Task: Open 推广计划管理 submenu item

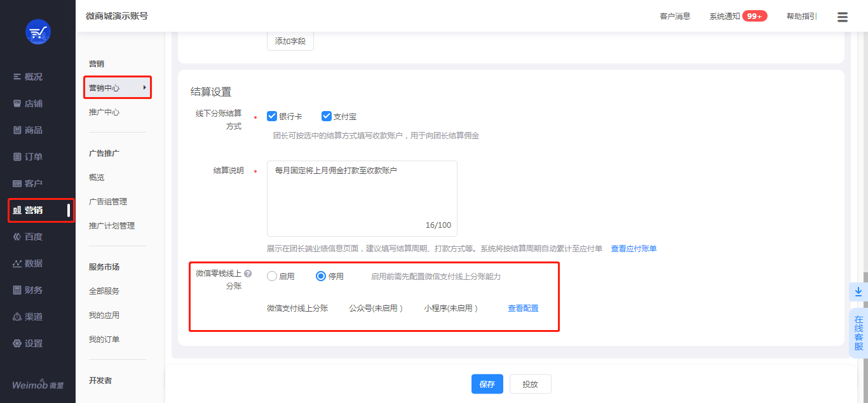Action: tap(112, 226)
